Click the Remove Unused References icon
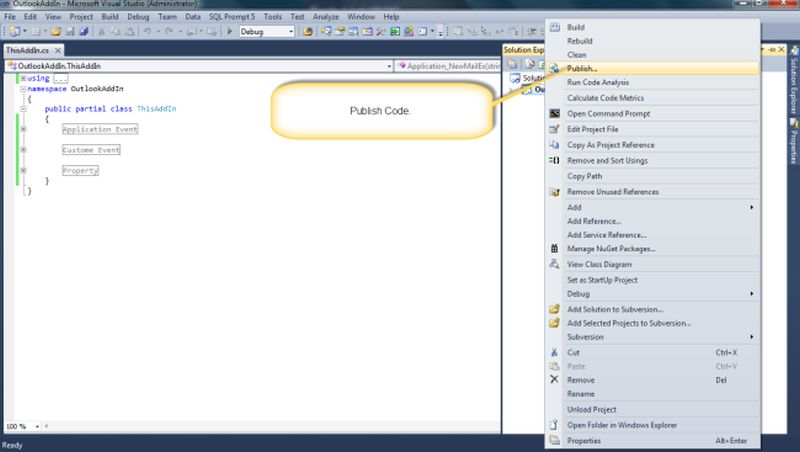The image size is (800, 452). tap(555, 192)
